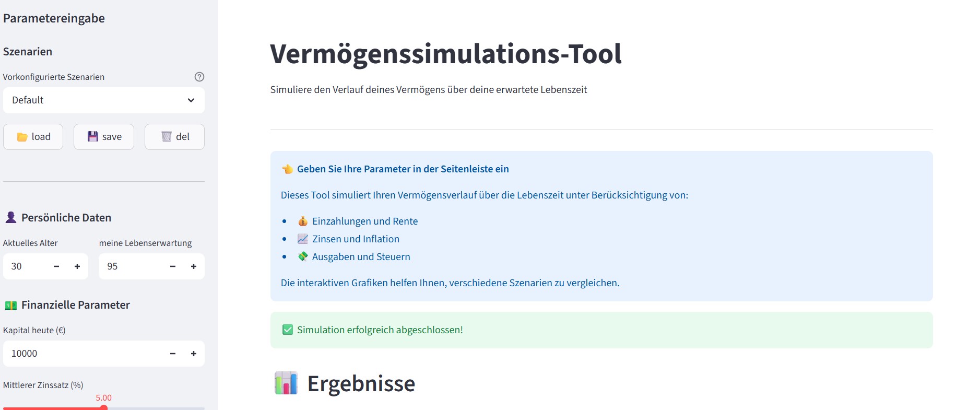Open the Vorkonfigurierte Szenarien dropdown
The image size is (980, 410).
pyautogui.click(x=103, y=100)
